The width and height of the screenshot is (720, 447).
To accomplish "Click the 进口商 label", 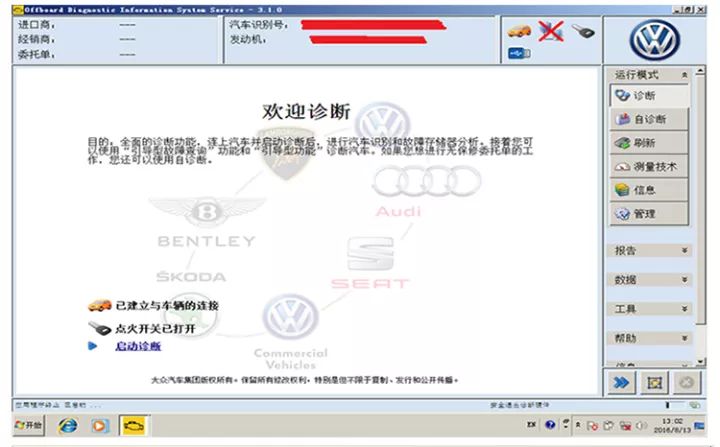I will pyautogui.click(x=36, y=24).
